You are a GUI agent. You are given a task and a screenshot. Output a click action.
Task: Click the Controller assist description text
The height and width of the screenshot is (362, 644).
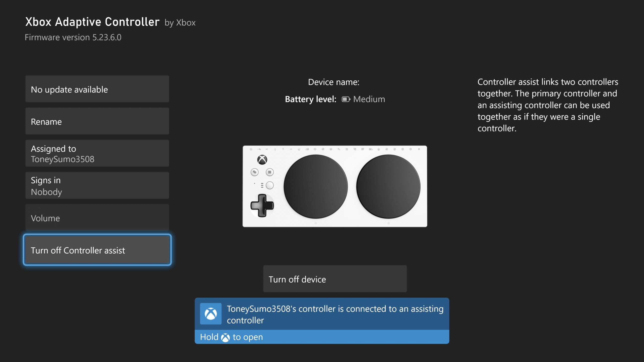click(x=548, y=105)
